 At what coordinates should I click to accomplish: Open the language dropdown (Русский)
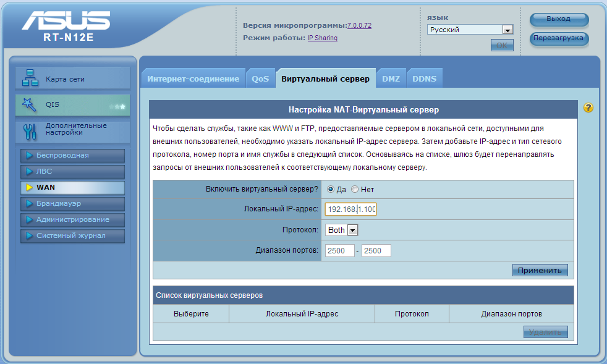click(470, 30)
